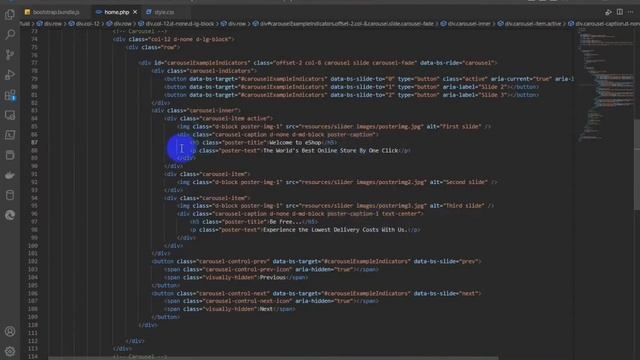
Task: Click the 'Carousel' comment on line 73
Action: (140, 31)
